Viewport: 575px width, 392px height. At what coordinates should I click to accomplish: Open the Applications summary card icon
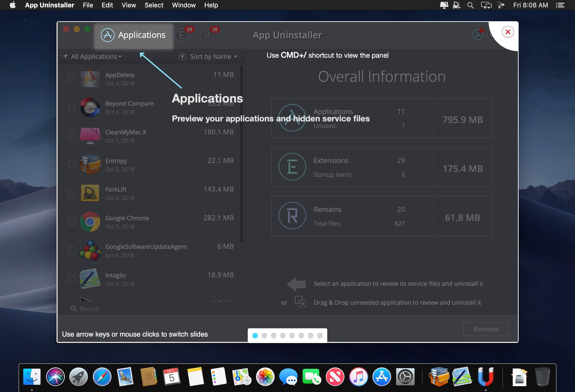[x=292, y=118]
